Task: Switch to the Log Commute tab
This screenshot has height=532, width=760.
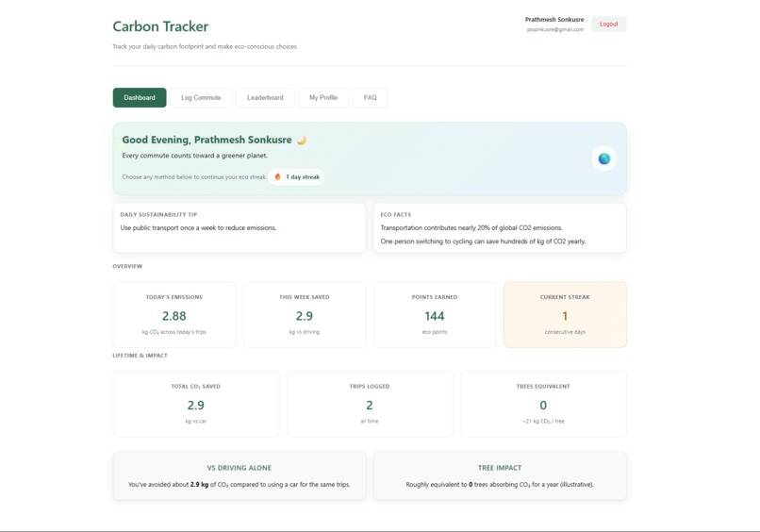Action: (201, 97)
